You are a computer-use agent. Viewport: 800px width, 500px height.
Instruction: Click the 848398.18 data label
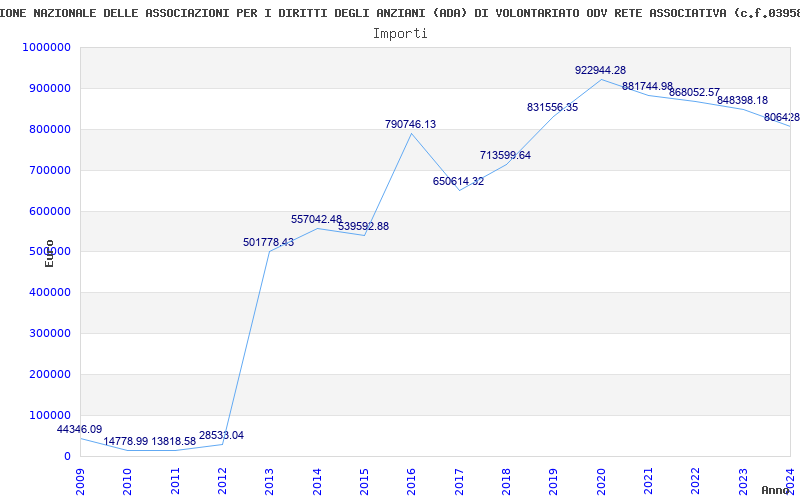(742, 101)
